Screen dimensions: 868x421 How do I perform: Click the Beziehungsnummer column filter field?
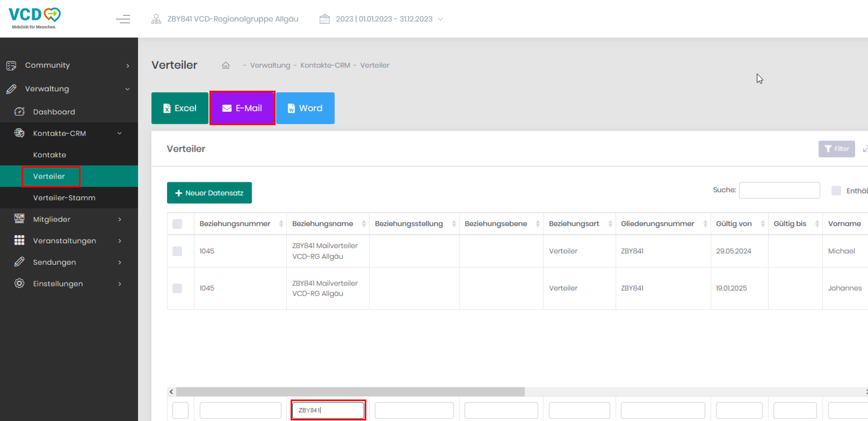(x=240, y=410)
